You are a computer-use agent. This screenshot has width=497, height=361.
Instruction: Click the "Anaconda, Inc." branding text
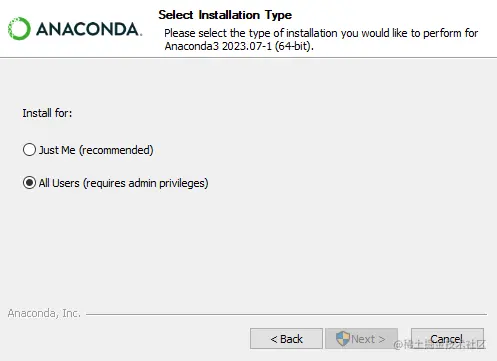(44, 313)
